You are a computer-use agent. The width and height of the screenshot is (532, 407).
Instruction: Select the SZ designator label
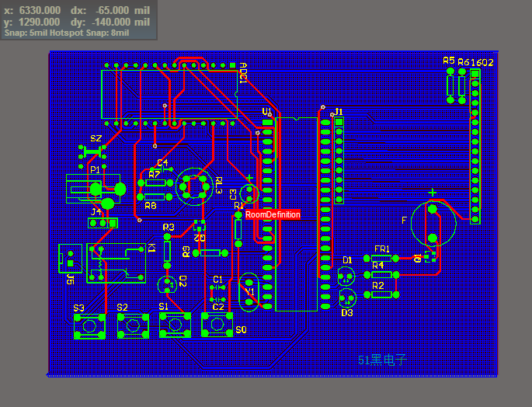(96, 138)
